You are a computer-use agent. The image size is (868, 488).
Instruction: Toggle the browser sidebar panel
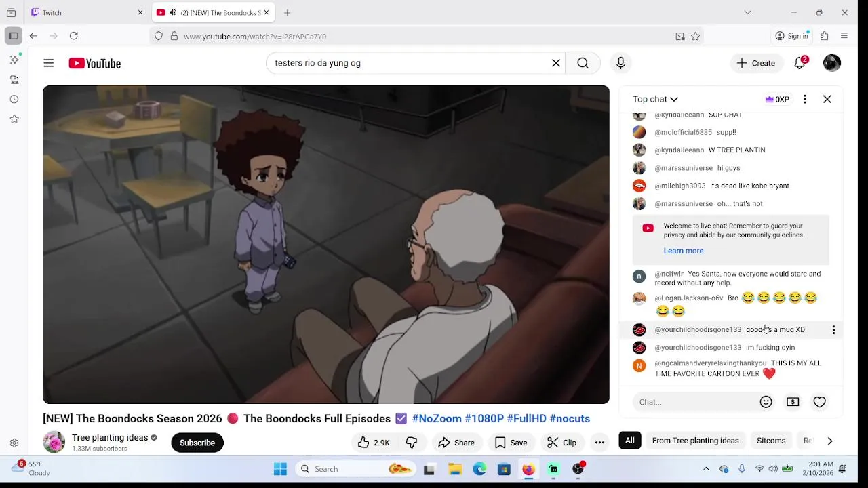pos(14,36)
